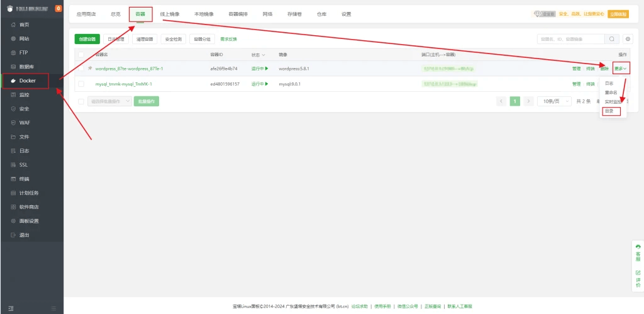Tick checkbox beside batch operation dropdown
The width and height of the screenshot is (644, 314).
(x=81, y=101)
